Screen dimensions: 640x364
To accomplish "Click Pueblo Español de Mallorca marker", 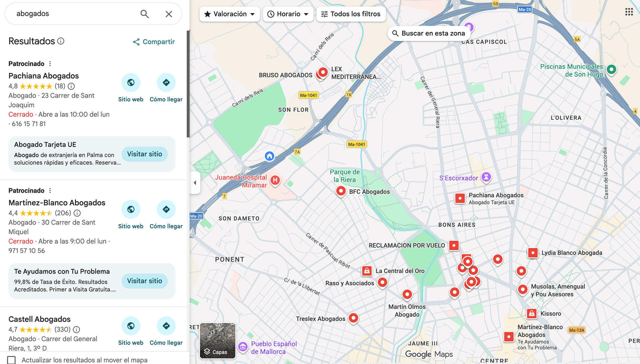I will click(243, 347).
